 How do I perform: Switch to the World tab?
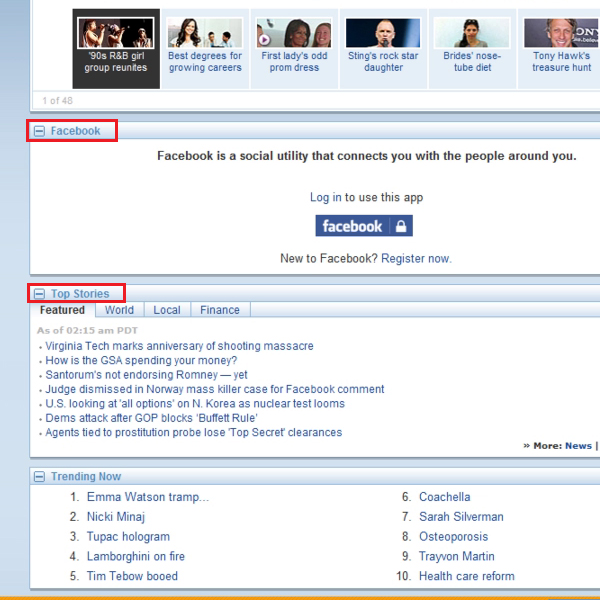[x=119, y=310]
